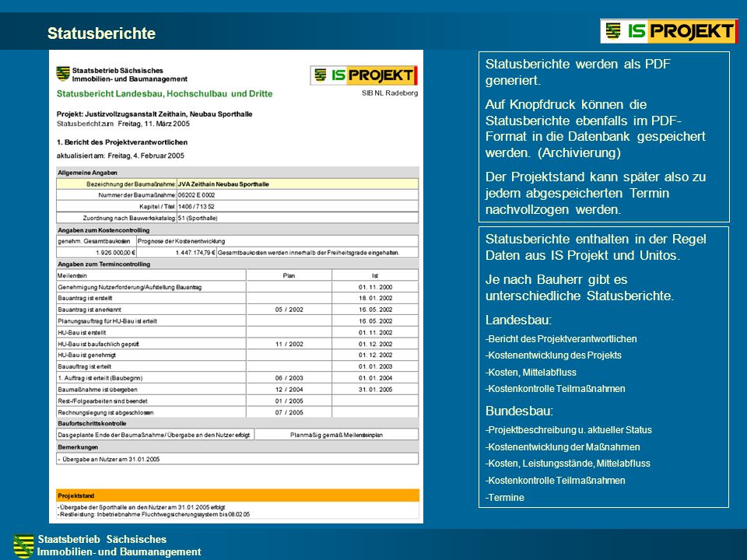
Task: Click the Bundesbau: heading
Action: click(x=519, y=411)
